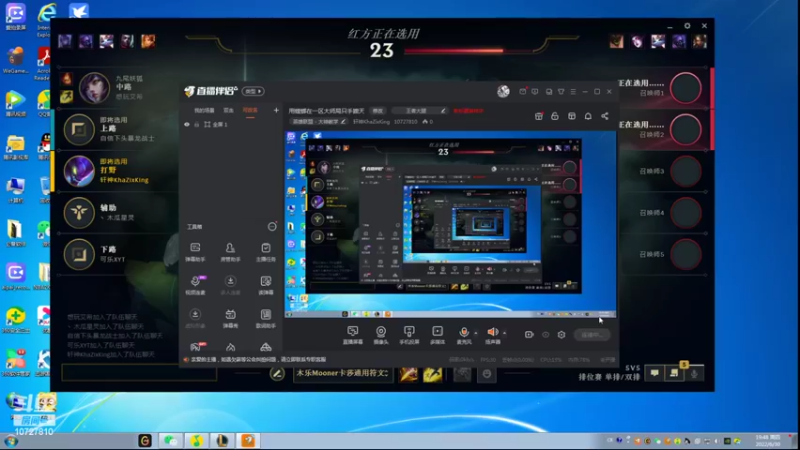
Task: Open the 弹幕助手 danmaku assistant tool
Action: 195,252
